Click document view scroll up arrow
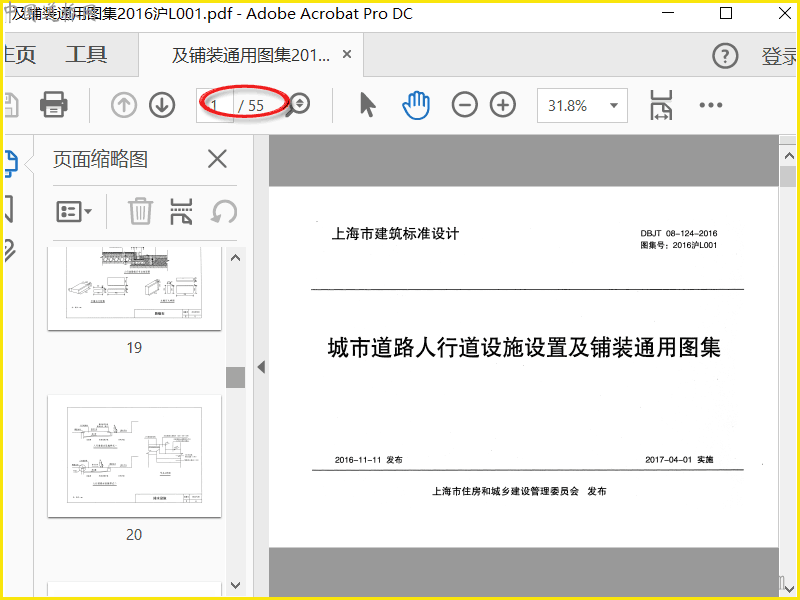This screenshot has height=600, width=800. [x=789, y=155]
